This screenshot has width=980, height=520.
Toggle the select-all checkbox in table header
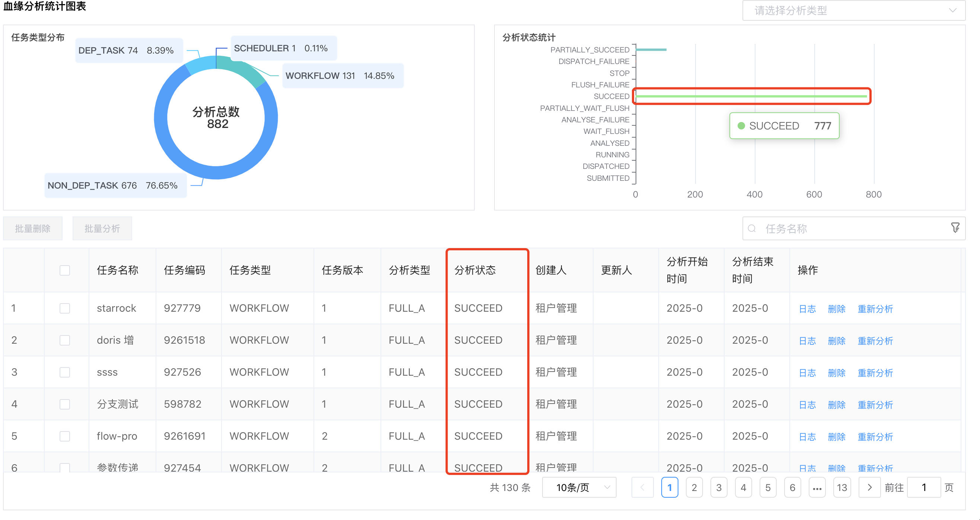pyautogui.click(x=65, y=270)
